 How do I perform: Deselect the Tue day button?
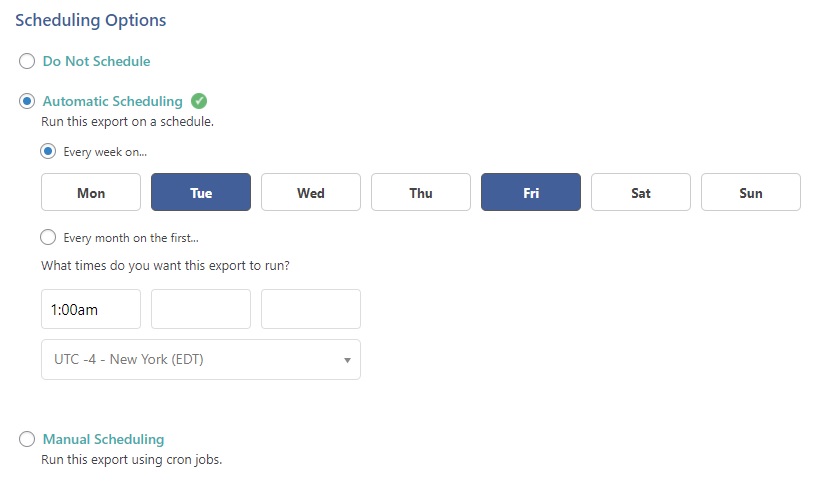pyautogui.click(x=201, y=192)
